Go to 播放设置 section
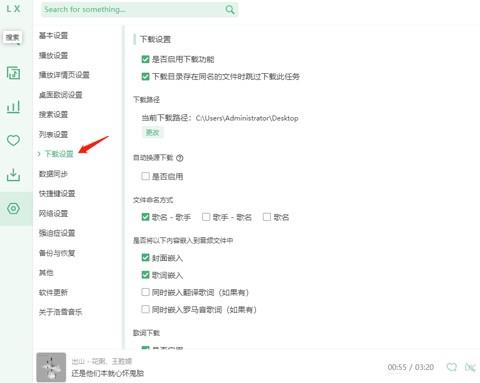Viewport: 480px width, 383px height. 53,55
